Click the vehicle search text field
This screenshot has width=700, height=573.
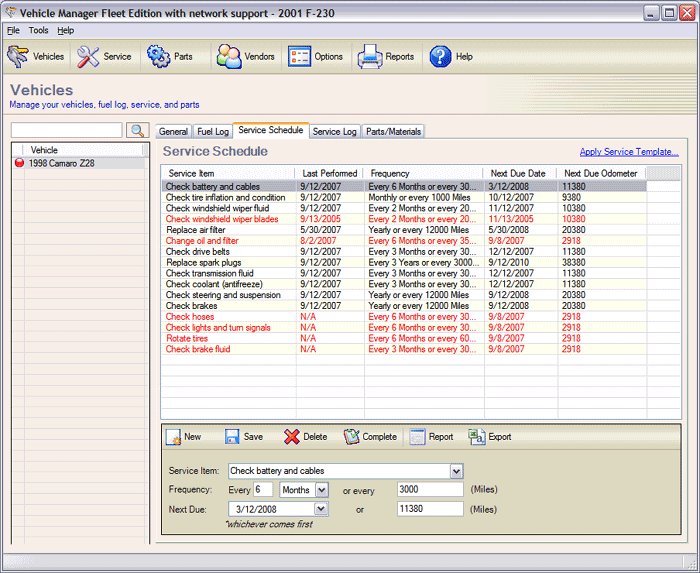66,131
